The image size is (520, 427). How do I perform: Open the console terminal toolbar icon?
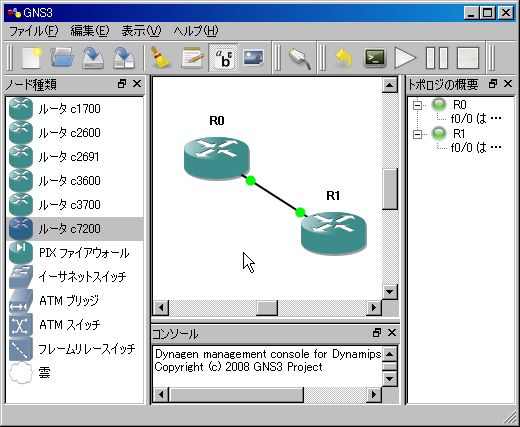(375, 58)
